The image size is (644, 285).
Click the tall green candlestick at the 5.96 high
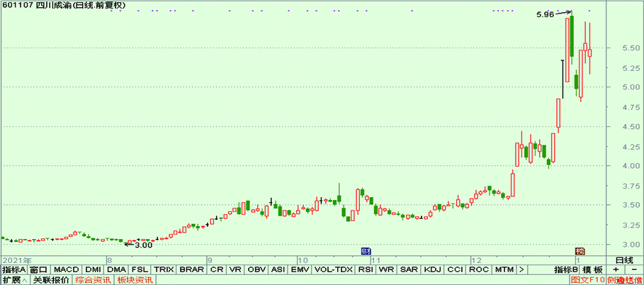(572, 36)
